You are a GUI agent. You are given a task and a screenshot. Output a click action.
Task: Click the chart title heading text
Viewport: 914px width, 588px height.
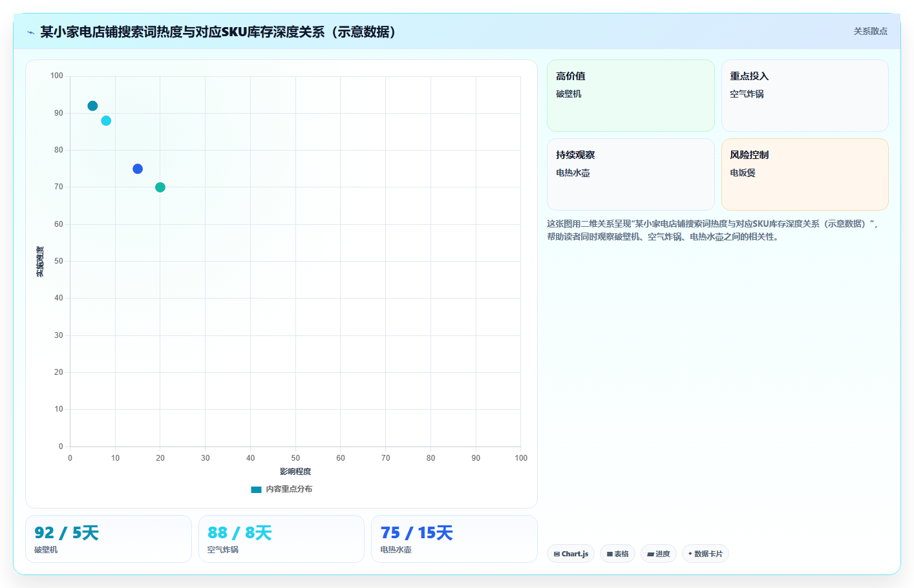click(218, 32)
